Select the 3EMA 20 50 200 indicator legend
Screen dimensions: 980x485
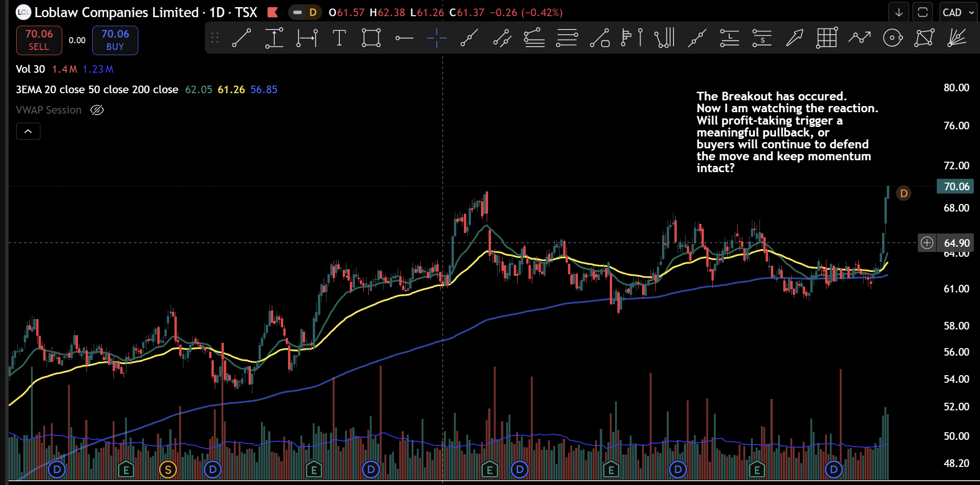pyautogui.click(x=97, y=90)
